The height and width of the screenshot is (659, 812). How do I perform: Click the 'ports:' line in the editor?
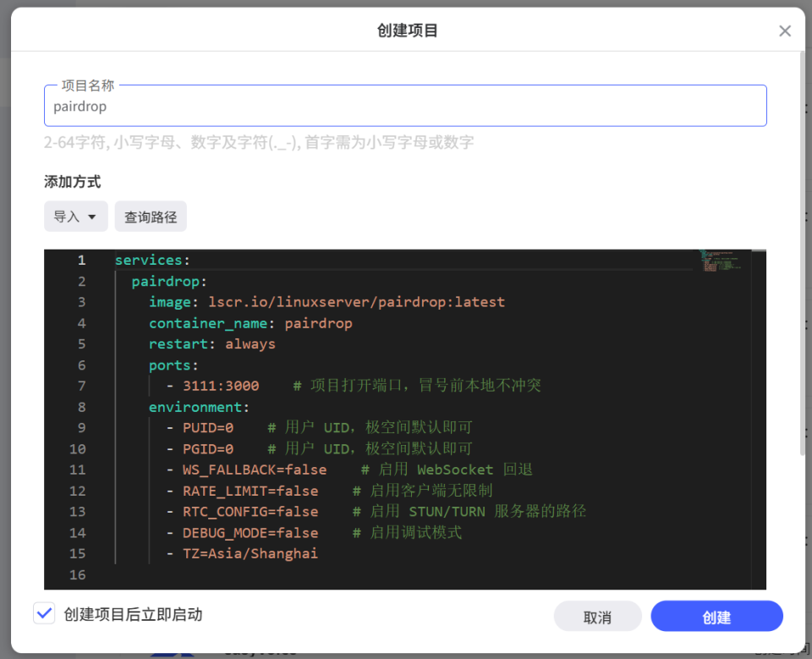(173, 365)
